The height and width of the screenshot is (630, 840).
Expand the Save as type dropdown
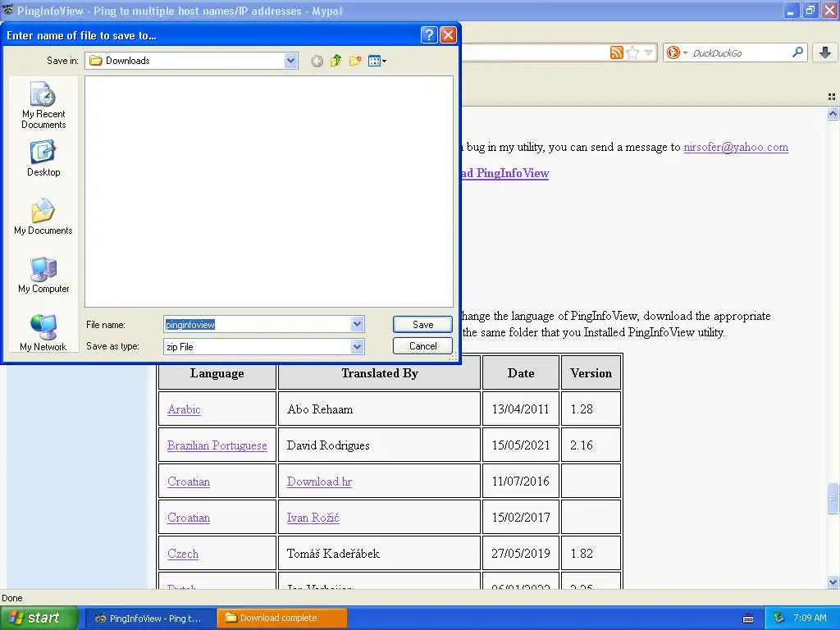pos(358,347)
